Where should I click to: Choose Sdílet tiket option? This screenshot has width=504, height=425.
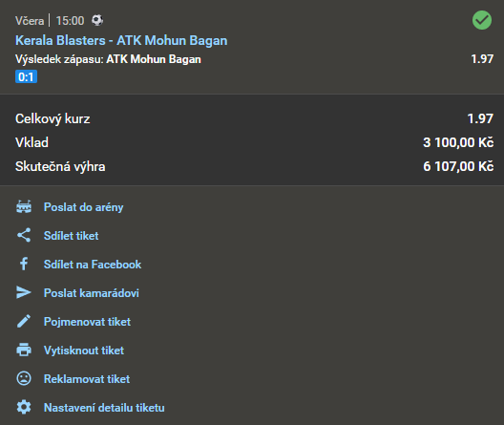(71, 236)
